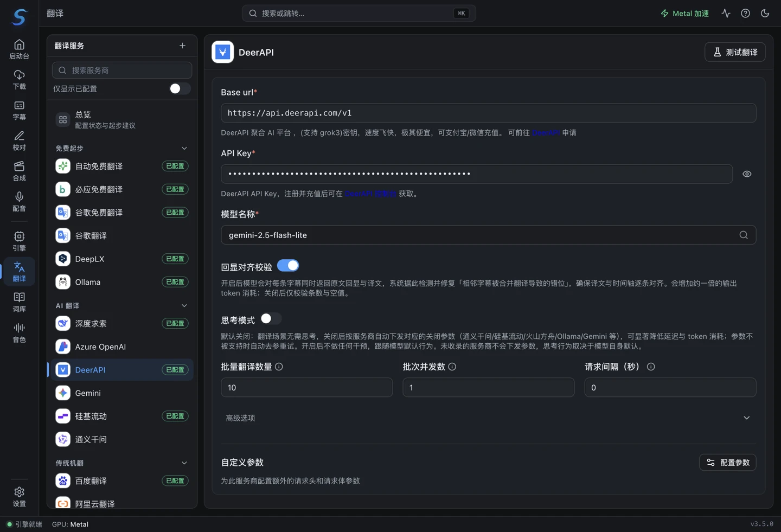
Task: Select the 翻译 translate section in sidebar
Action: pyautogui.click(x=19, y=271)
